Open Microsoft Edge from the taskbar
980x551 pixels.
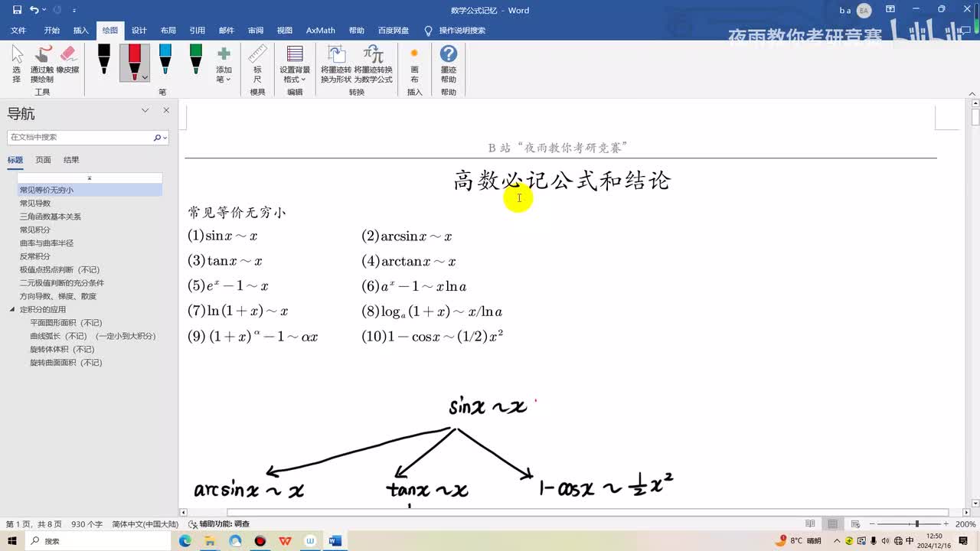pos(185,541)
